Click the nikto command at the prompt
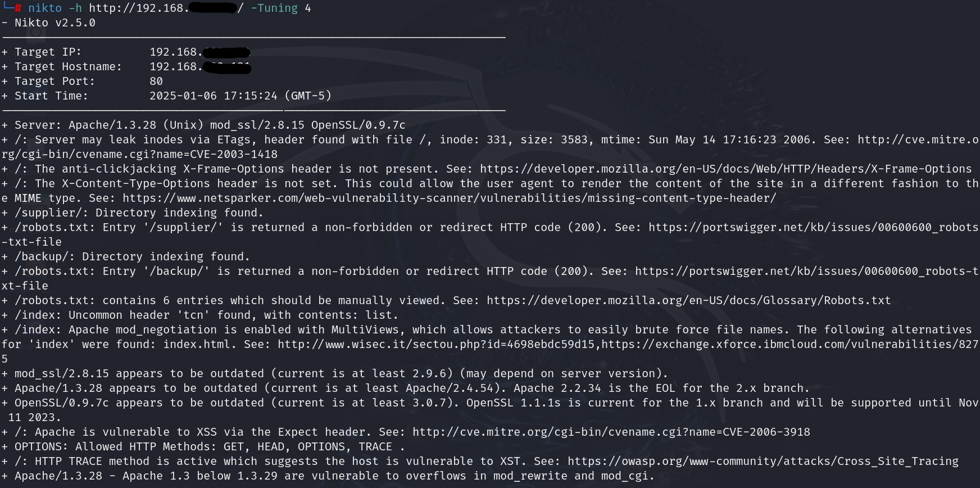The width and height of the screenshot is (980, 488). 45,8
